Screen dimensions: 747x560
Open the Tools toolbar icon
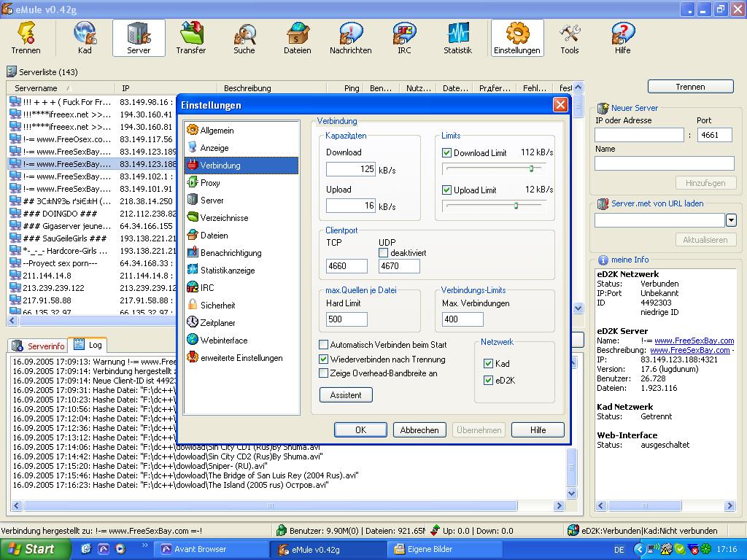569,38
